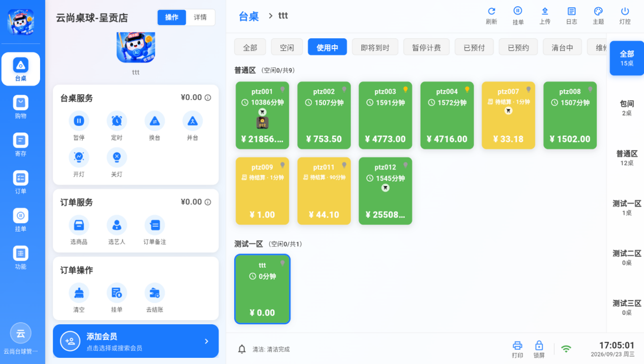
Task: Open 灯控 light control
Action: [625, 16]
